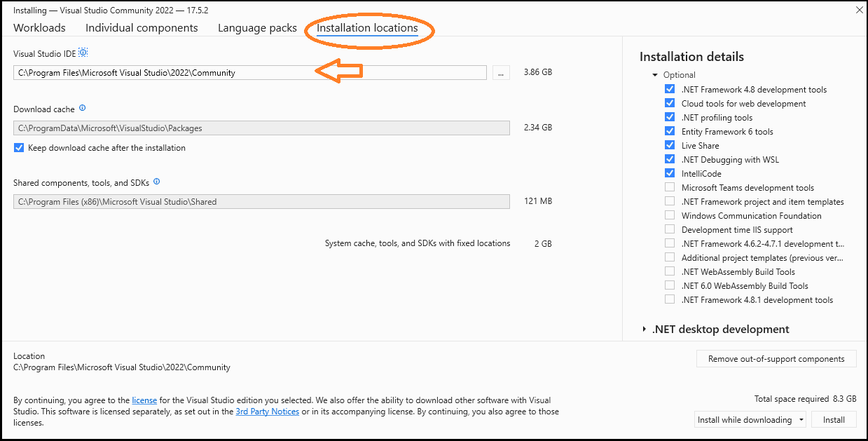Disable .NET profiling tools
Screen dimensions: 868x441
(670, 116)
